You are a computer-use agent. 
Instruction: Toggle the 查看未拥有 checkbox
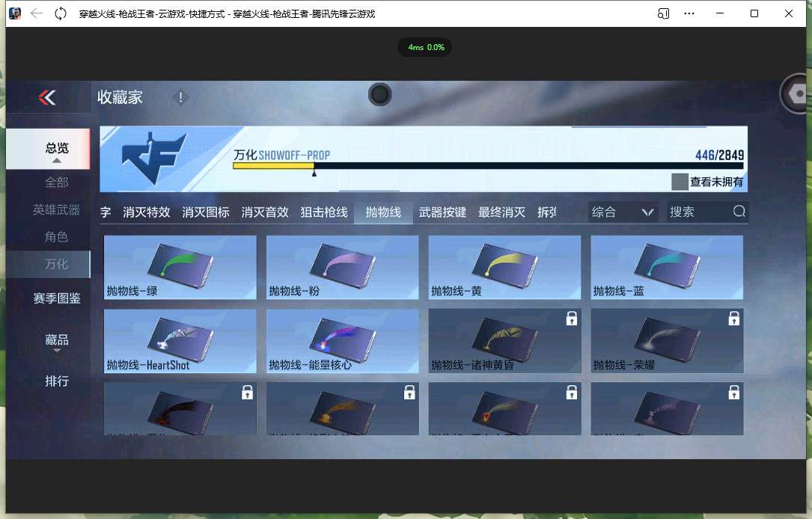point(680,182)
